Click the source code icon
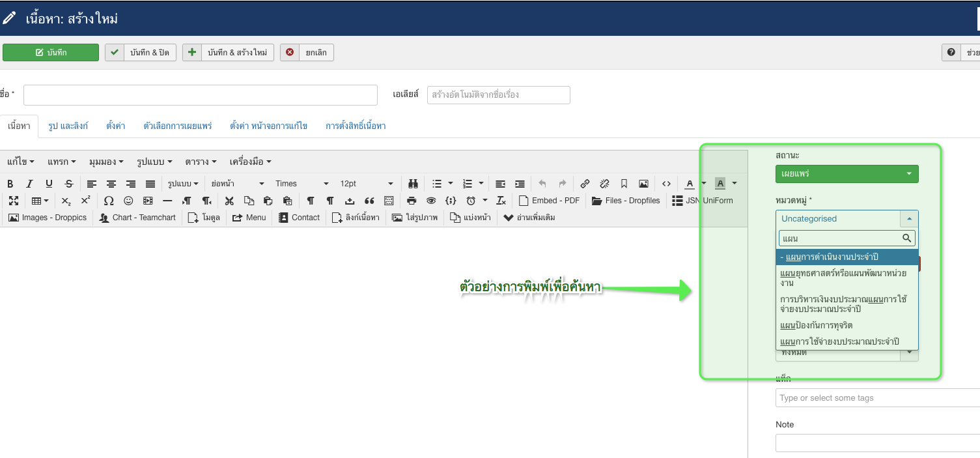 pyautogui.click(x=666, y=184)
